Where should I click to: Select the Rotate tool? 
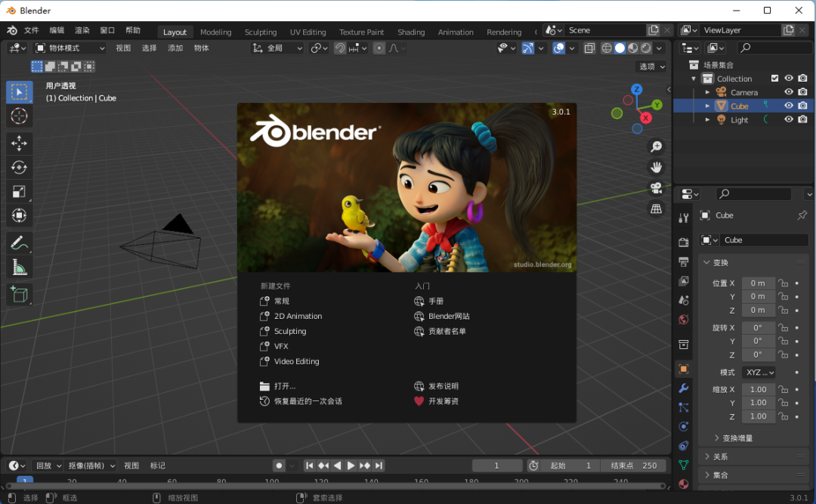tap(19, 167)
